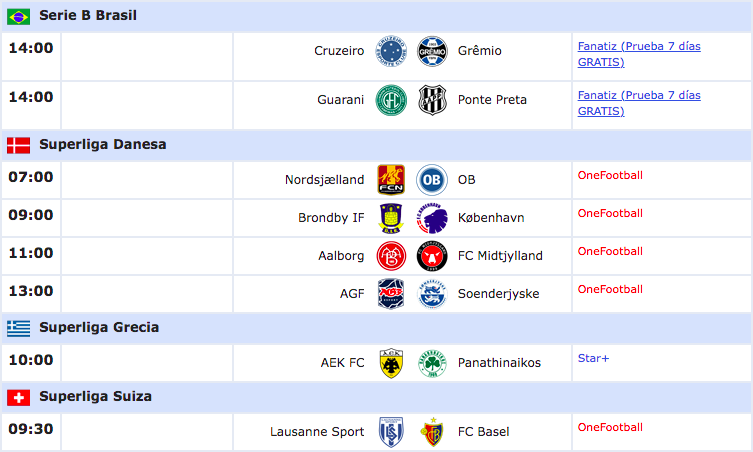Select the Lausanne Sport shield logo
The height and width of the screenshot is (452, 753).
(391, 432)
